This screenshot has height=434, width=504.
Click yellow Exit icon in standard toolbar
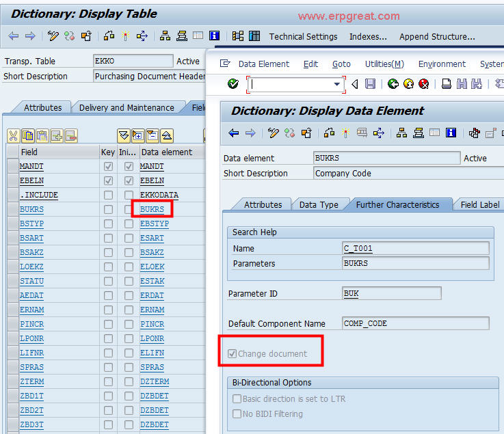[408, 84]
